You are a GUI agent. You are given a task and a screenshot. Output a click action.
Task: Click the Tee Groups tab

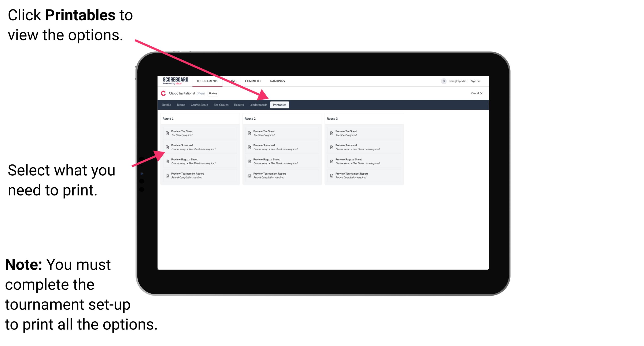[x=221, y=105]
